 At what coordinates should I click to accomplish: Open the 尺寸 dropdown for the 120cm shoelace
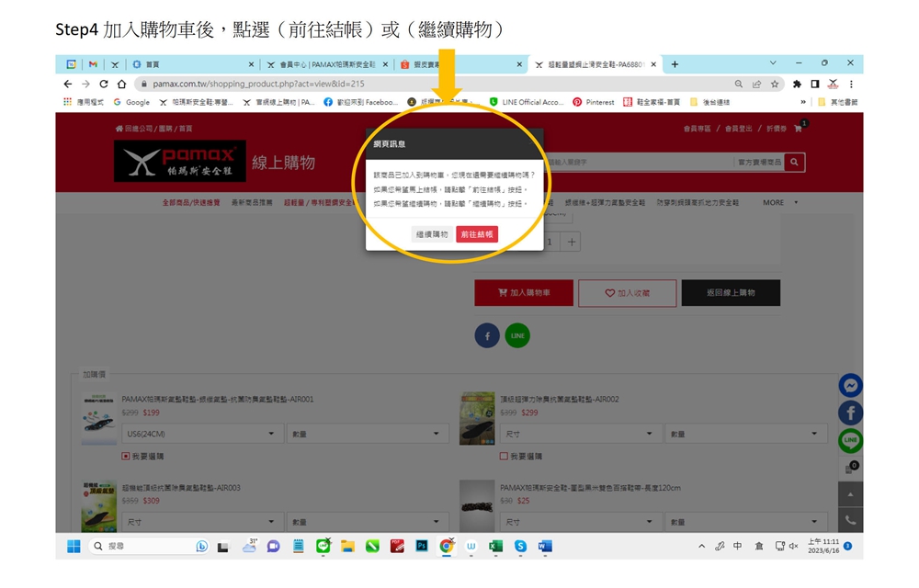580,522
